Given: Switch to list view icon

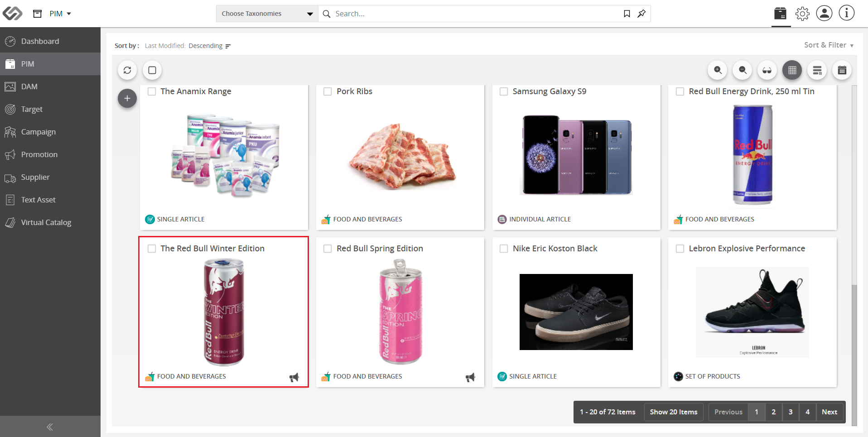Looking at the screenshot, I should coord(817,70).
